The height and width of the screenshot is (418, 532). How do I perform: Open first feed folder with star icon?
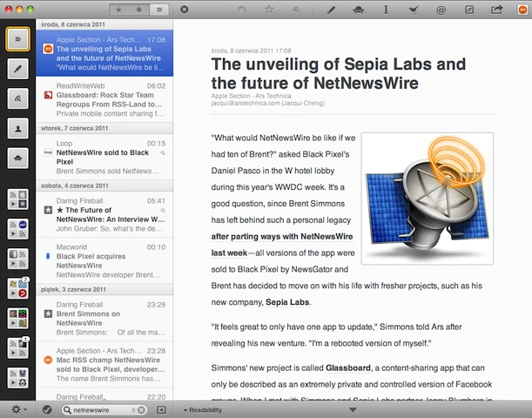(18, 199)
